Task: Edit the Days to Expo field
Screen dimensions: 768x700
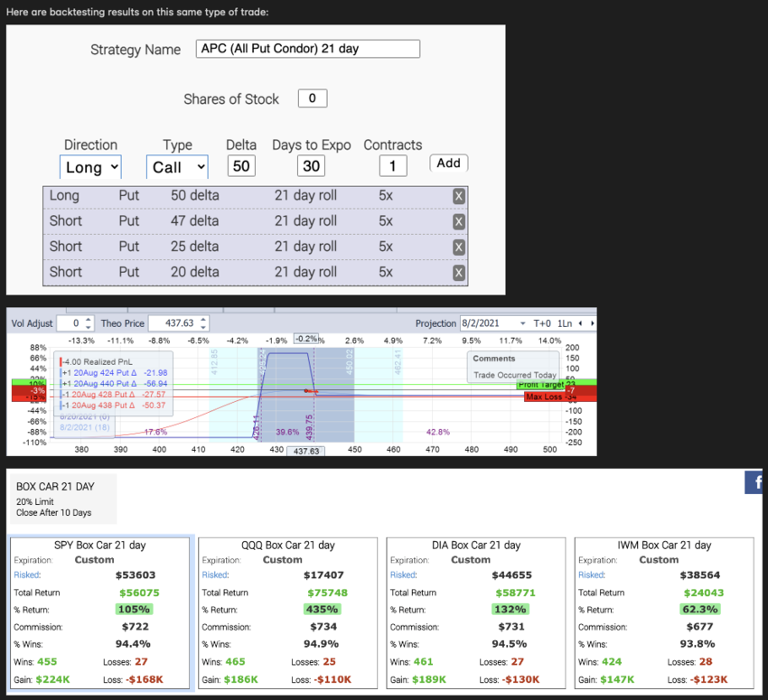Action: [x=311, y=166]
